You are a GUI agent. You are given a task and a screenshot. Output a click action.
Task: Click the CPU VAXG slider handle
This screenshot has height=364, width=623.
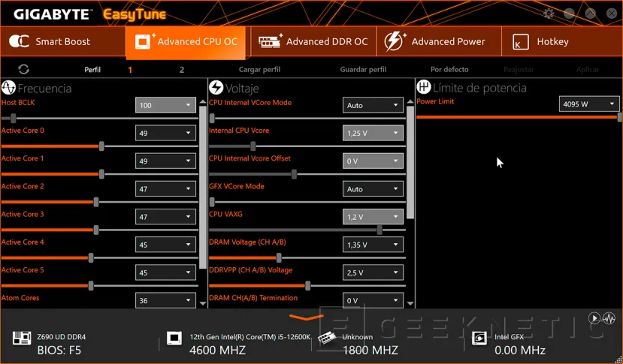[x=380, y=230]
